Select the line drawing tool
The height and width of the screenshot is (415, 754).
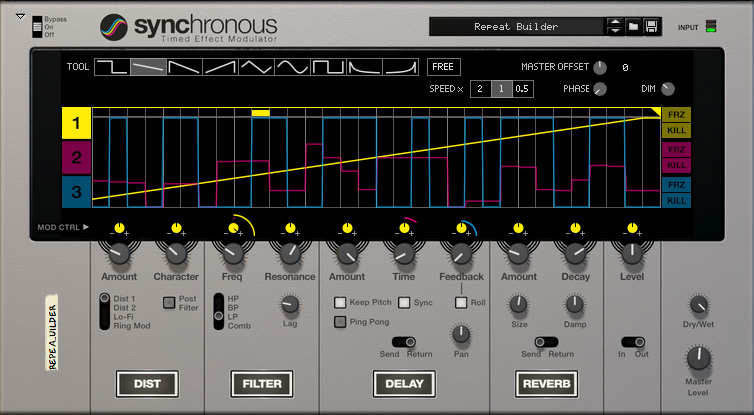[149, 67]
